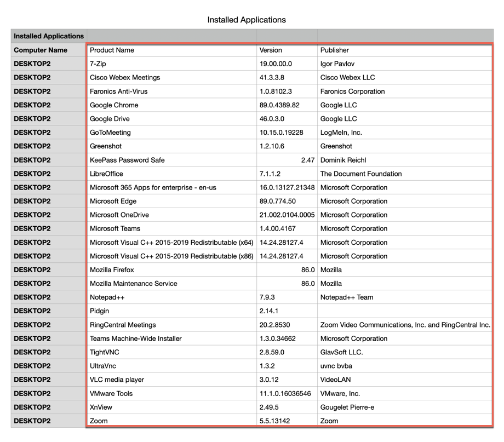Click the VMware, Inc. publisher cell
This screenshot has height=442, width=504.
pyautogui.click(x=405, y=393)
